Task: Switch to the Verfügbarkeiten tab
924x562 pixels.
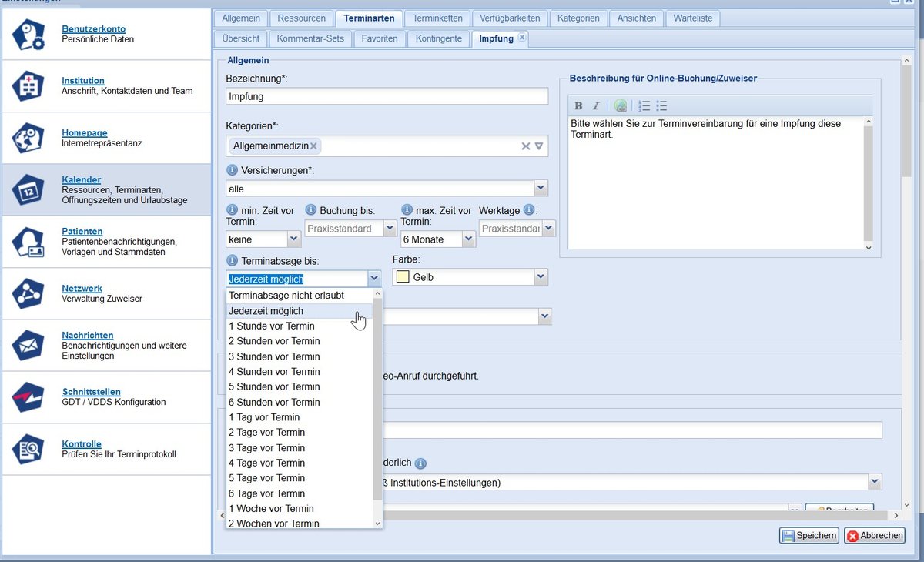Action: pos(510,18)
